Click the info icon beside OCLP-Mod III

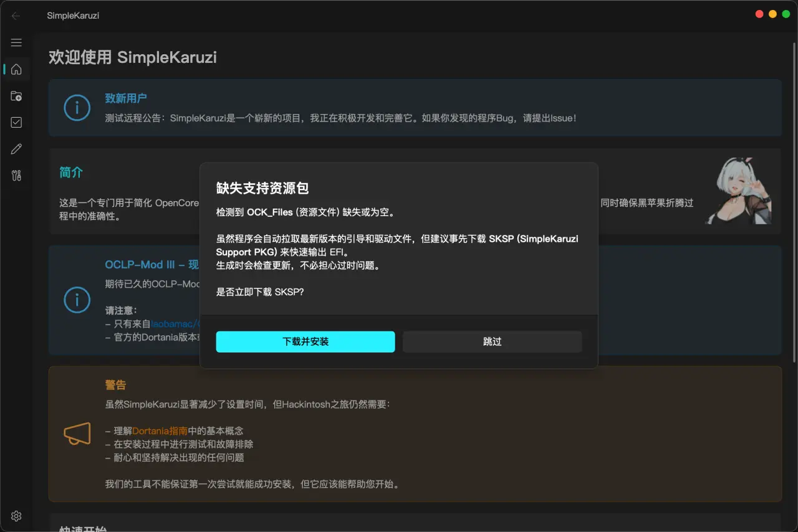pos(77,300)
